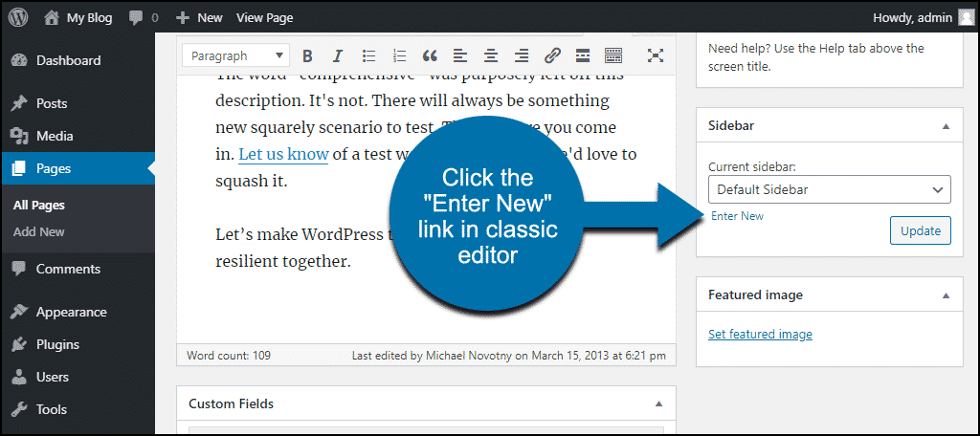Insert a bulleted list
This screenshot has height=436, width=980.
[x=369, y=55]
